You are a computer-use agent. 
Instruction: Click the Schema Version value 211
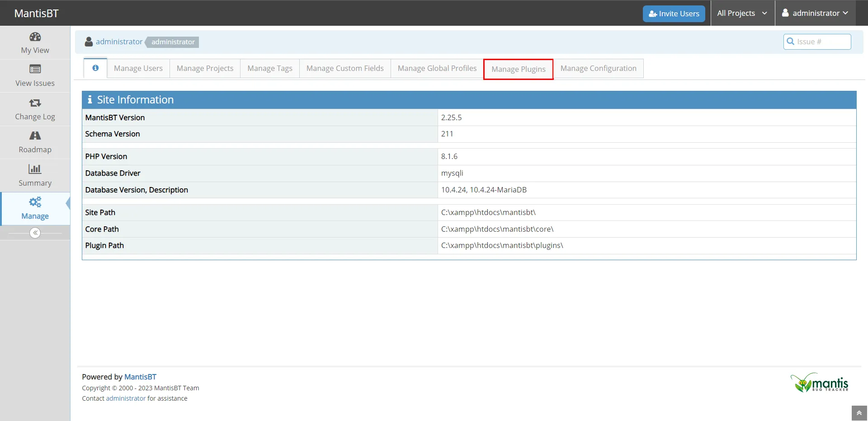[x=447, y=134]
